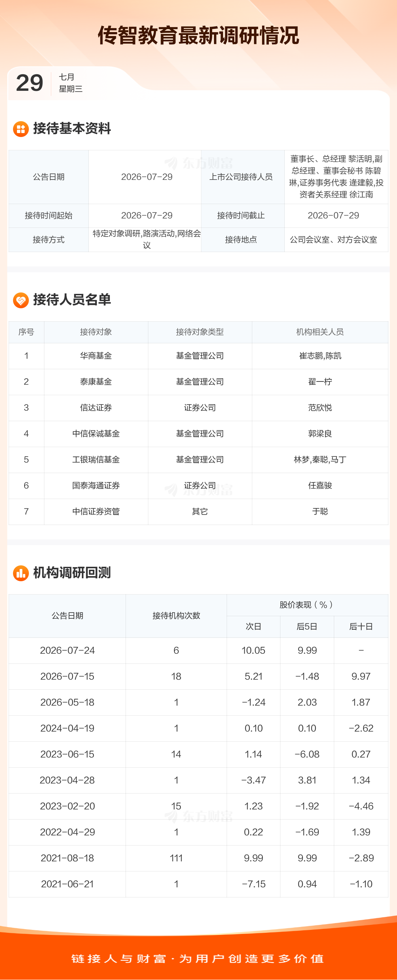Click the bar chart icon beside 机构调研回测
Viewport: 397px width, 980px height.
21,573
